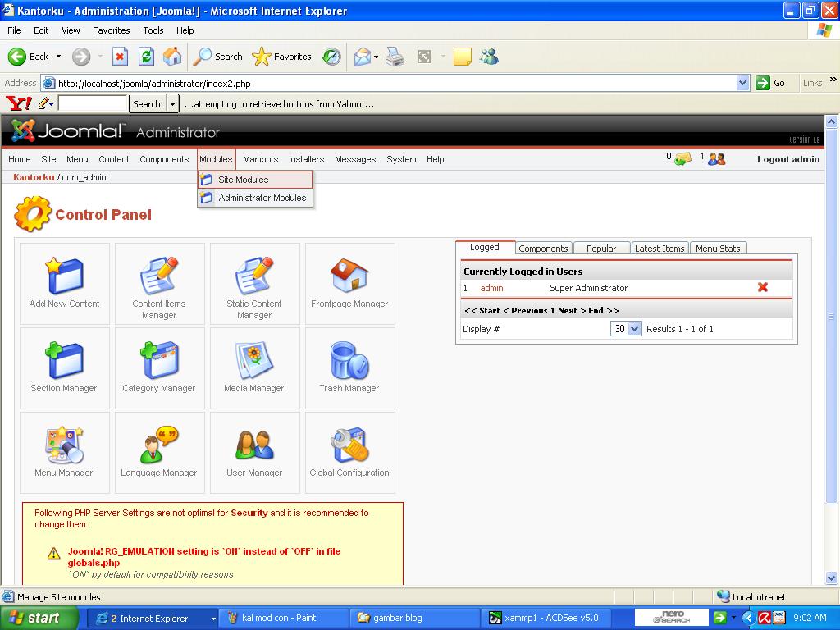This screenshot has width=840, height=630.
Task: Switch to the Components tab
Action: pyautogui.click(x=543, y=248)
